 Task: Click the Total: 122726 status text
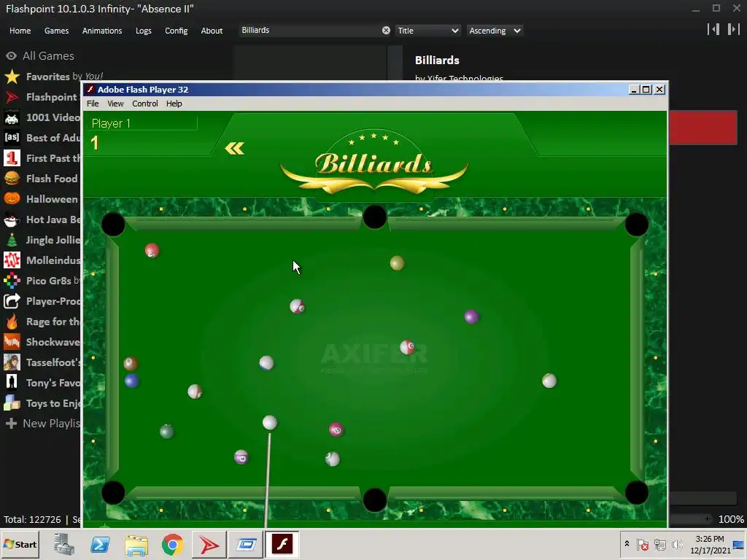(x=32, y=519)
